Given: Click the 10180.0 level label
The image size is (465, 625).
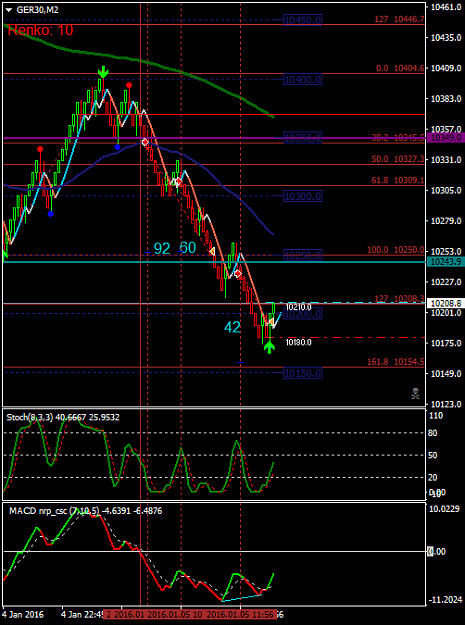Looking at the screenshot, I should point(299,342).
